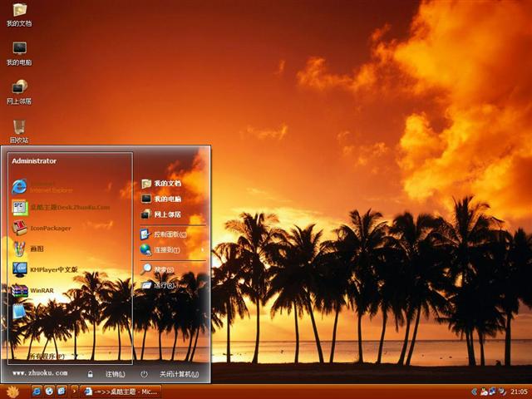
Task: Open 网上邻居 desktop icon
Action: (x=19, y=90)
